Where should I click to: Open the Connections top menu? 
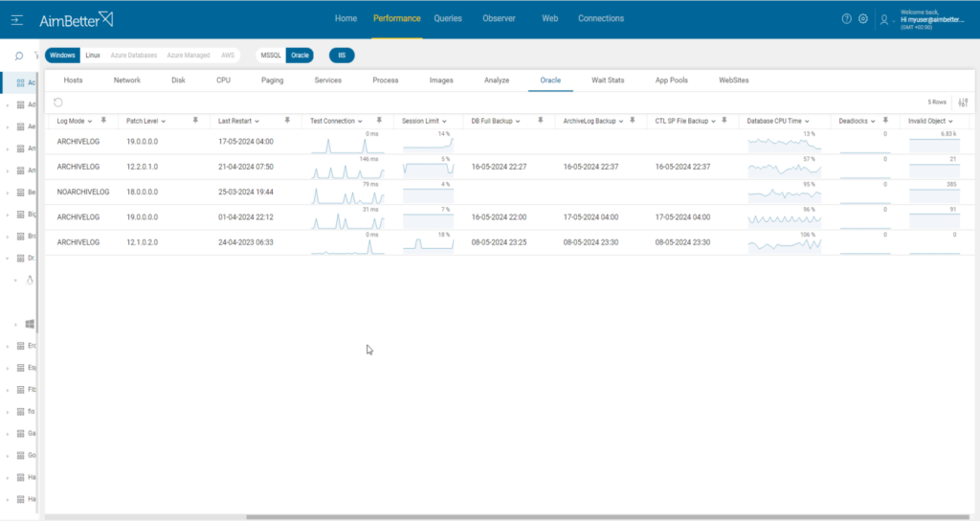[601, 19]
